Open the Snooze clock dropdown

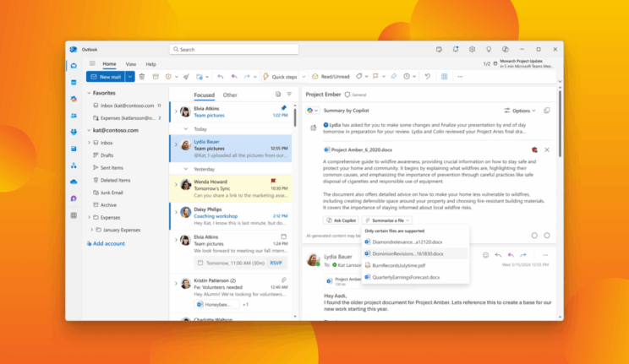coord(414,77)
